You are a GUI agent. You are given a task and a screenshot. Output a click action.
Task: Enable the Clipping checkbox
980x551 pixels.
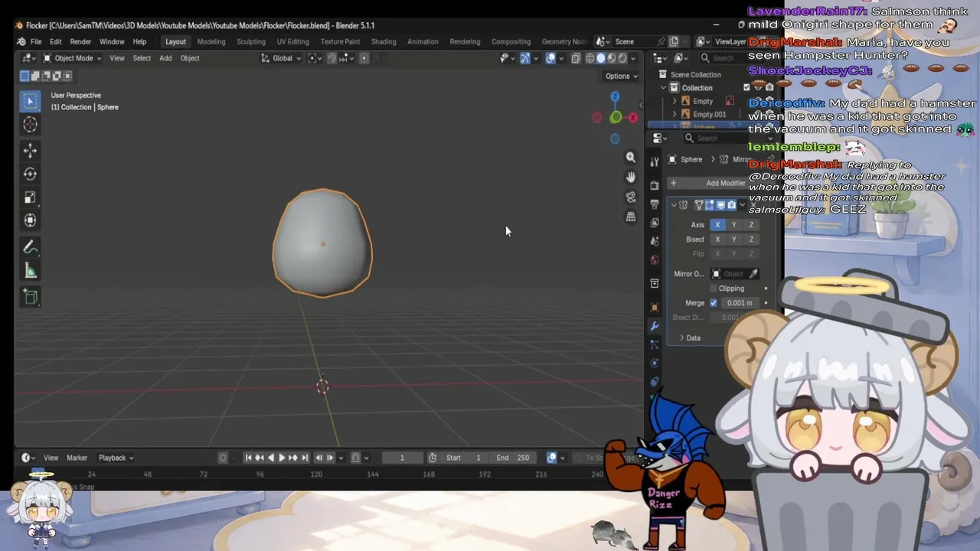(714, 289)
